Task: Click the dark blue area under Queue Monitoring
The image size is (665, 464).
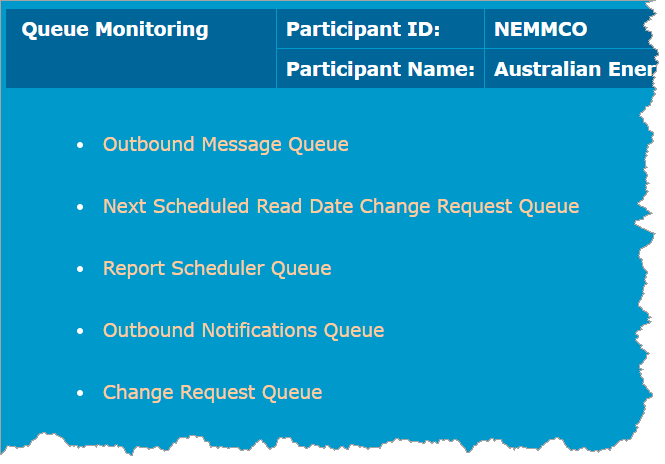Action: pyautogui.click(x=140, y=68)
